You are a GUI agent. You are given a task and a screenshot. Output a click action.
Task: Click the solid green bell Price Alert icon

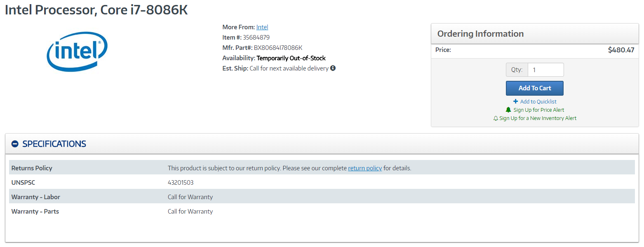point(508,110)
